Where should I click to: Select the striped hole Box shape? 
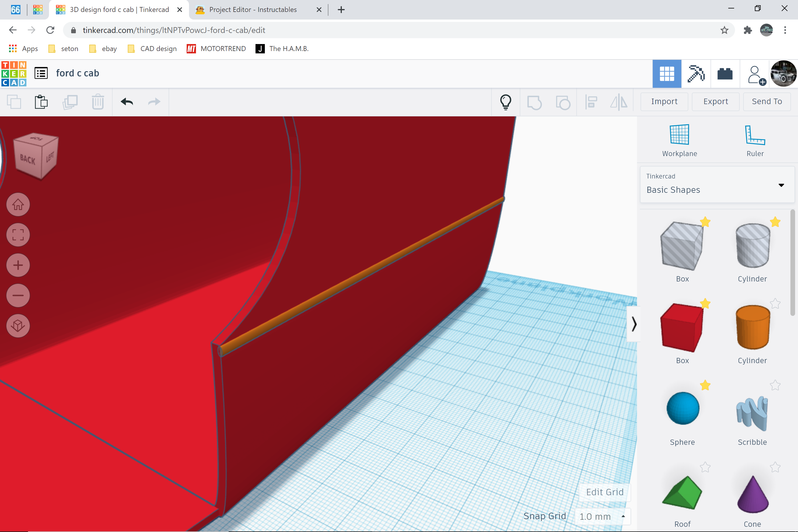(682, 246)
